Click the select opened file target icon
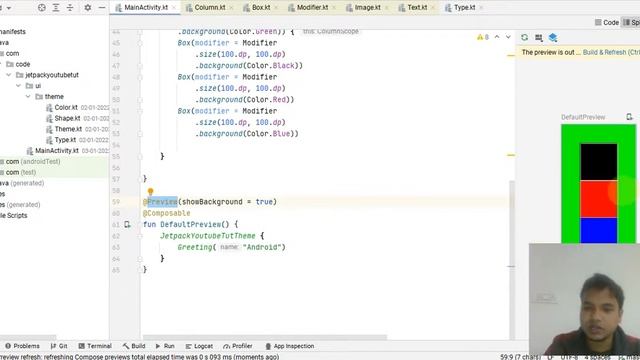The width and height of the screenshot is (640, 360). coord(42,7)
